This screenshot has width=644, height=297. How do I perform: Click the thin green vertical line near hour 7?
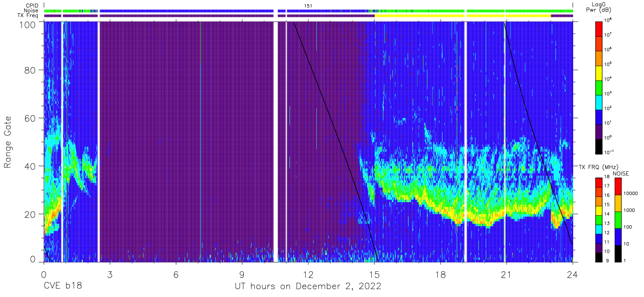pos(200,141)
